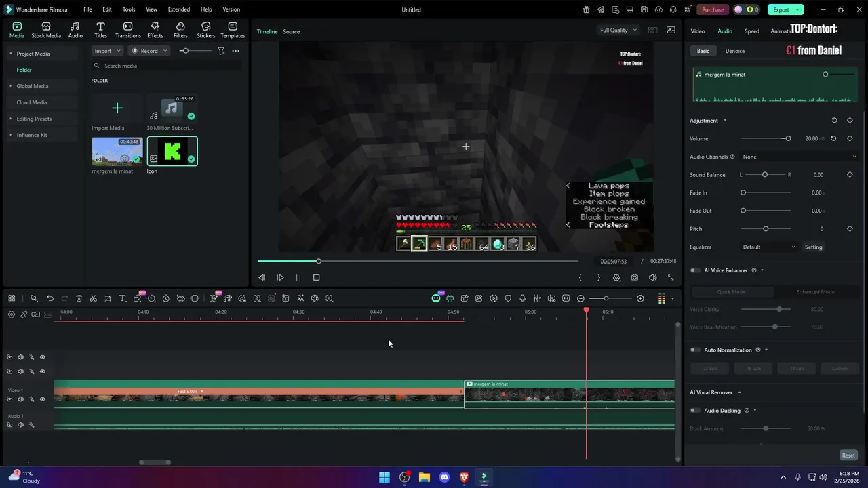Click the Sound Balance slider
The height and width of the screenshot is (488, 868).
click(765, 175)
